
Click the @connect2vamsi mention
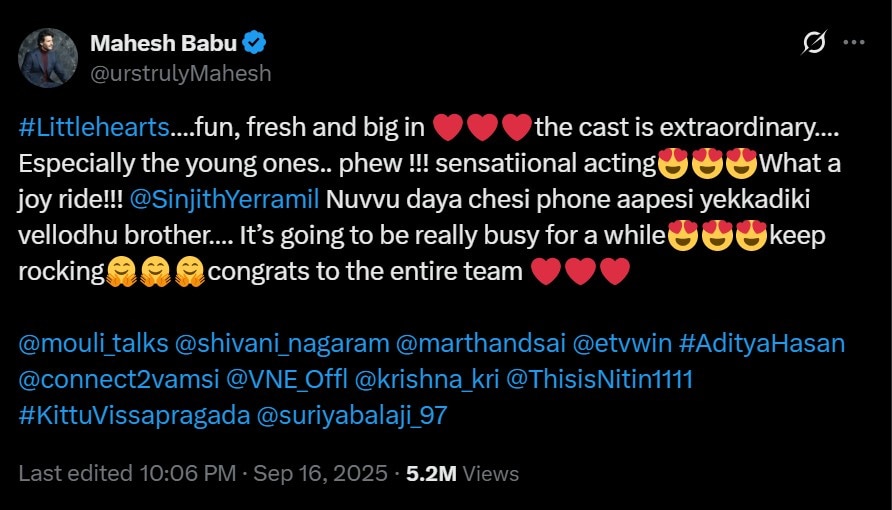pos(119,380)
